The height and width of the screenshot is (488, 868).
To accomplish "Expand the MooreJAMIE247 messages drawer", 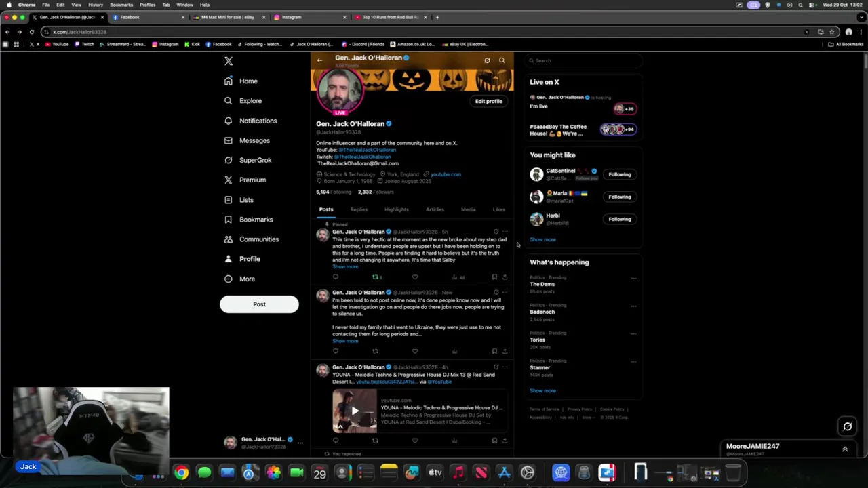I will click(845, 449).
